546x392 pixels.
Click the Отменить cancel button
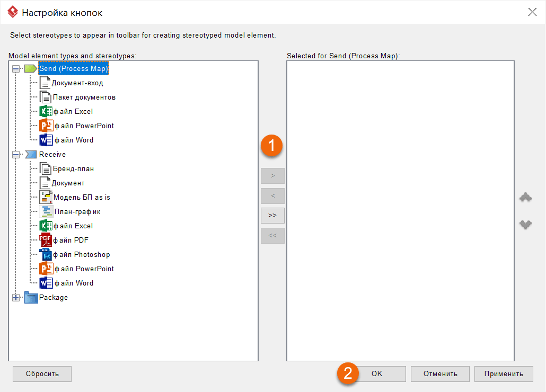[x=440, y=374]
